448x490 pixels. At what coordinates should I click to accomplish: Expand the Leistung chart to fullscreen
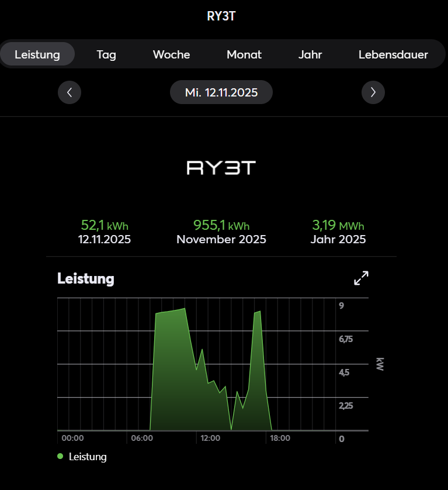362,278
